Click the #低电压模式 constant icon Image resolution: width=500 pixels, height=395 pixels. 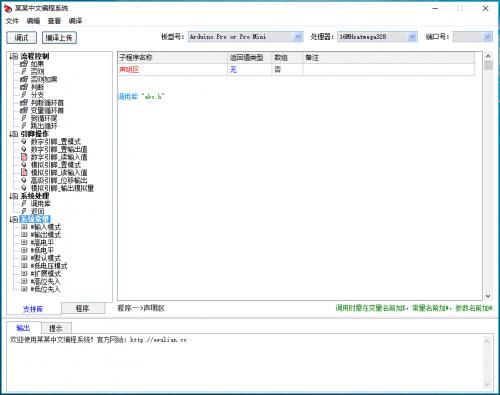coord(24,266)
